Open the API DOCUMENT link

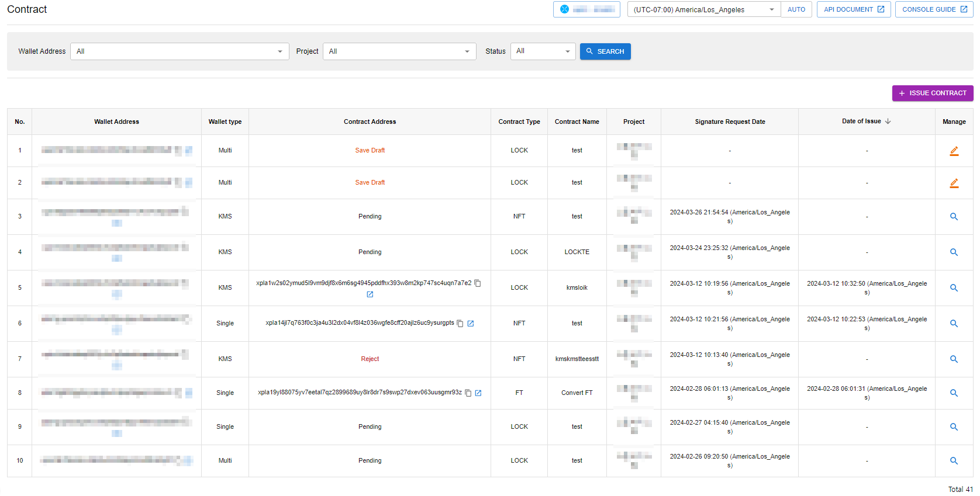(854, 9)
